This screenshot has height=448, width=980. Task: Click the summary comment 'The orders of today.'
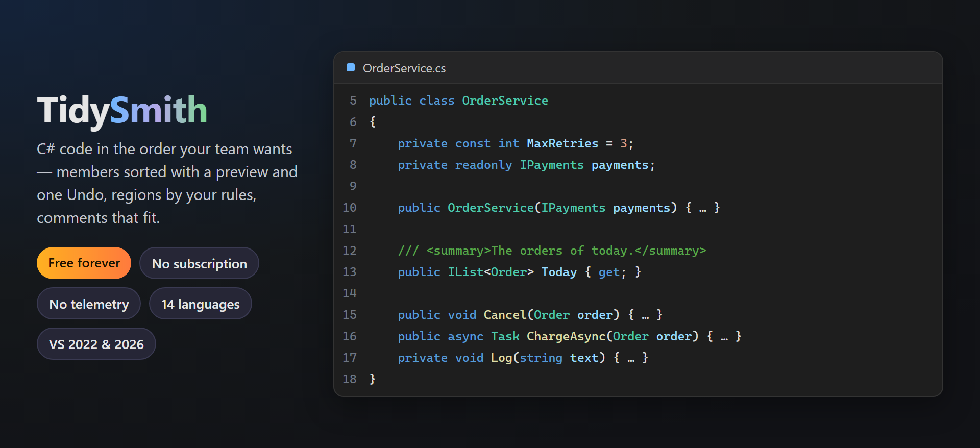coord(562,251)
